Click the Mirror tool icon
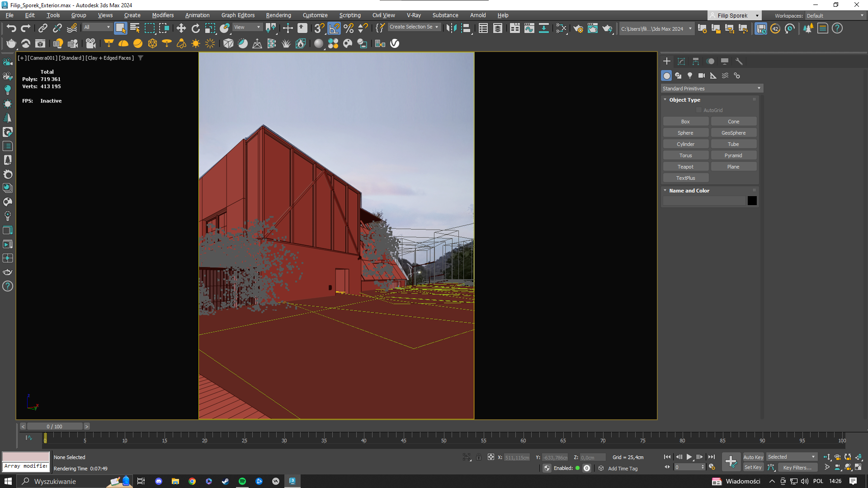This screenshot has height=488, width=868. click(451, 28)
